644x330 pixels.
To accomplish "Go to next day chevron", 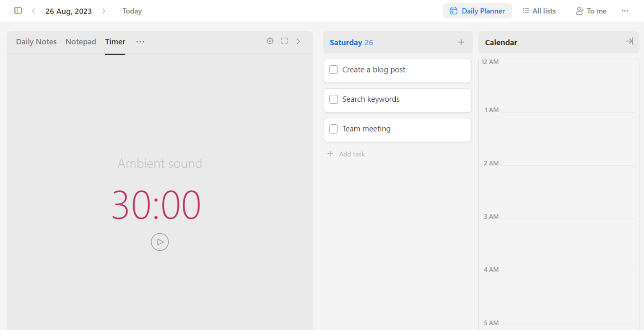I will click(x=104, y=11).
